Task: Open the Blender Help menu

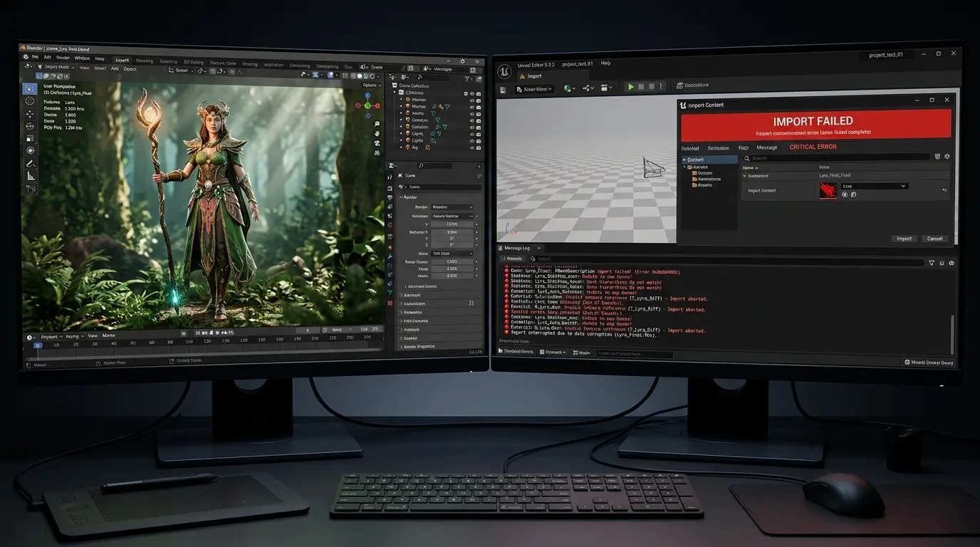Action: [x=100, y=58]
